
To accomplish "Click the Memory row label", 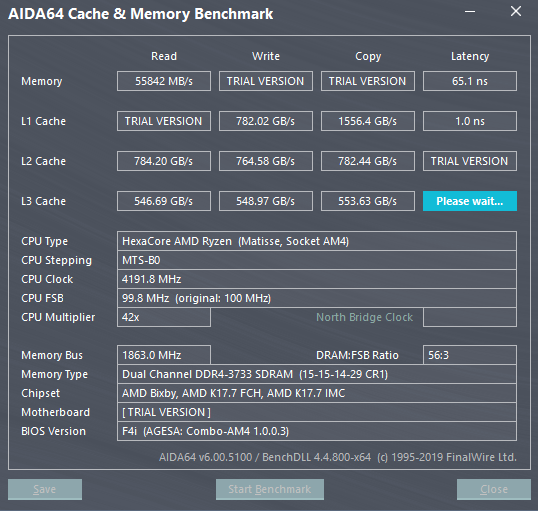I will point(42,81).
